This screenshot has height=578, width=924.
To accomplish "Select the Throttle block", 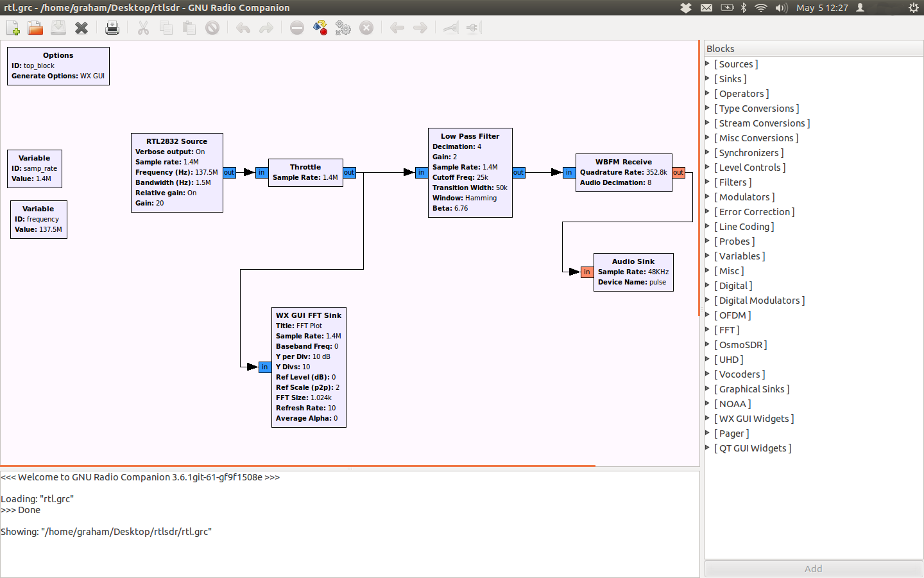I will [x=305, y=172].
